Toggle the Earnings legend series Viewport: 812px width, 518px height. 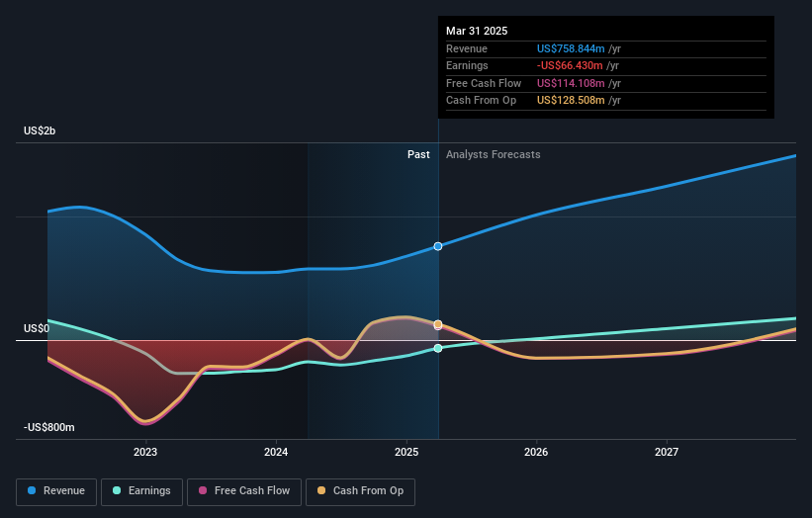[141, 491]
